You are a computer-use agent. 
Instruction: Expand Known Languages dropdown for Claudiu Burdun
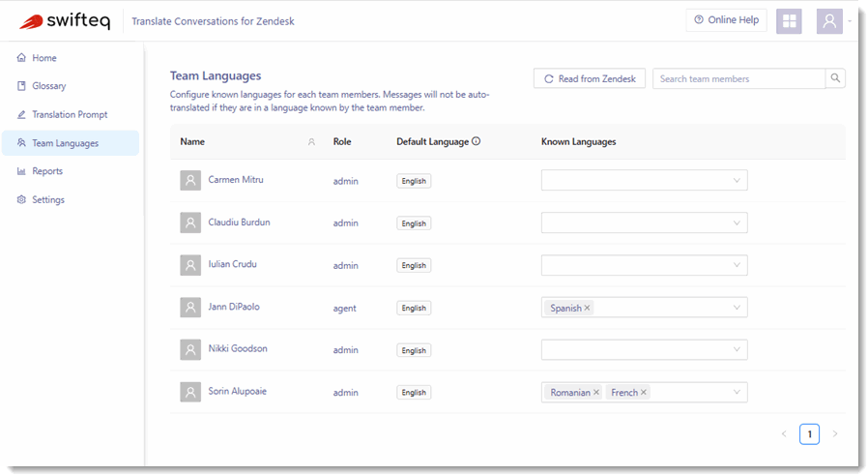pos(737,223)
